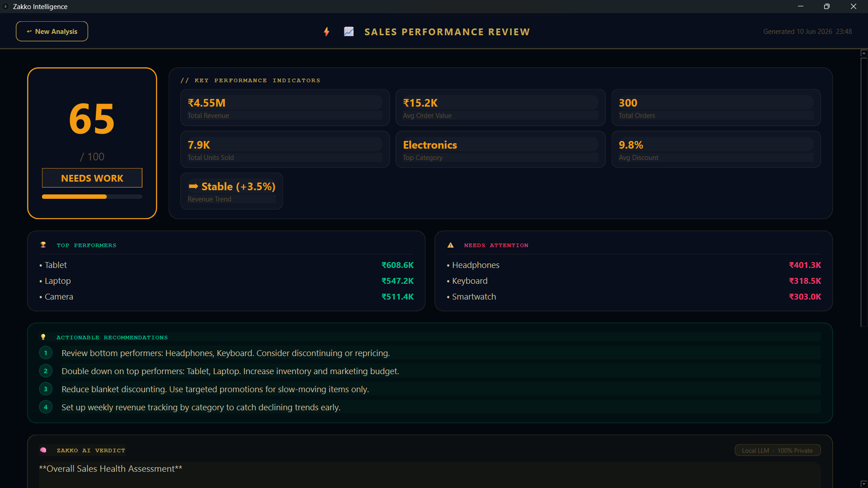Screen dimensions: 868x488
Task: Click the 7.9K Total Units Sold card
Action: [285, 150]
